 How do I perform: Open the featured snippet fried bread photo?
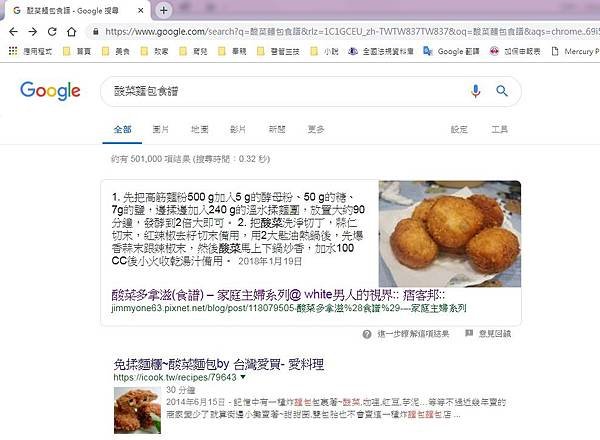[450, 234]
